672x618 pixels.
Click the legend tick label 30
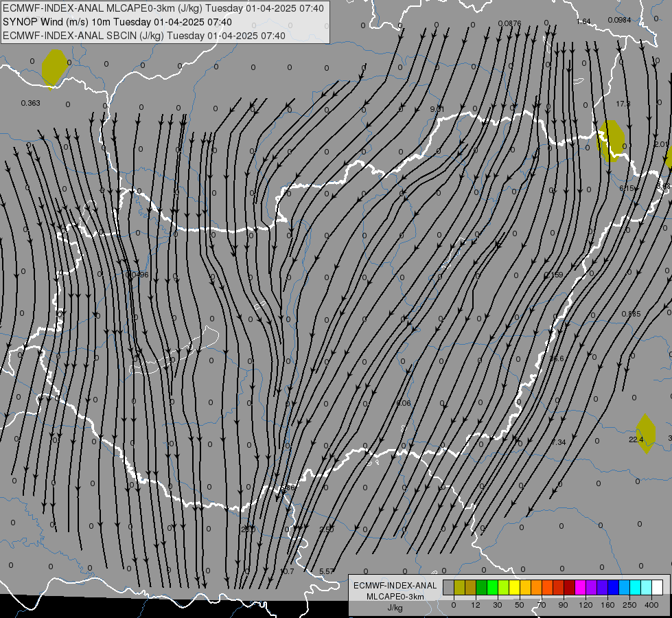[497, 605]
